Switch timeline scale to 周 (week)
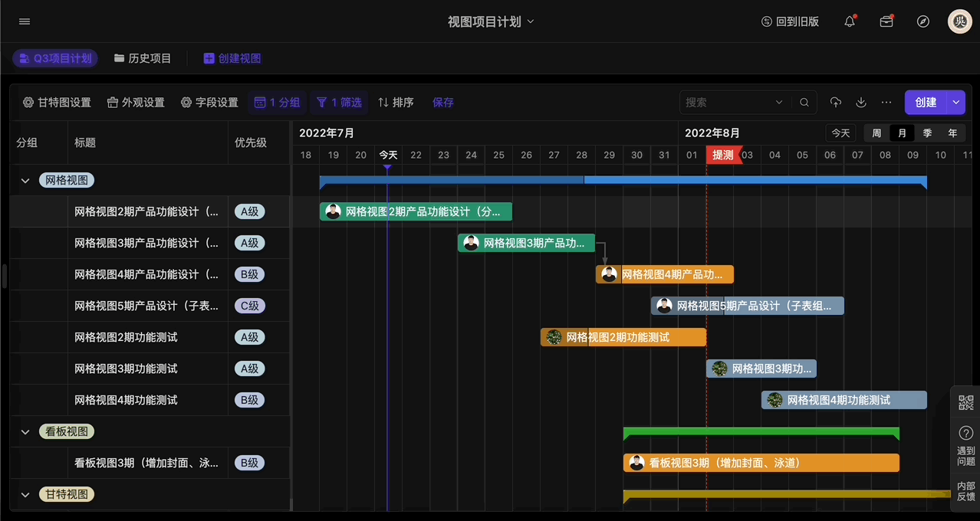This screenshot has width=980, height=521. pos(876,133)
